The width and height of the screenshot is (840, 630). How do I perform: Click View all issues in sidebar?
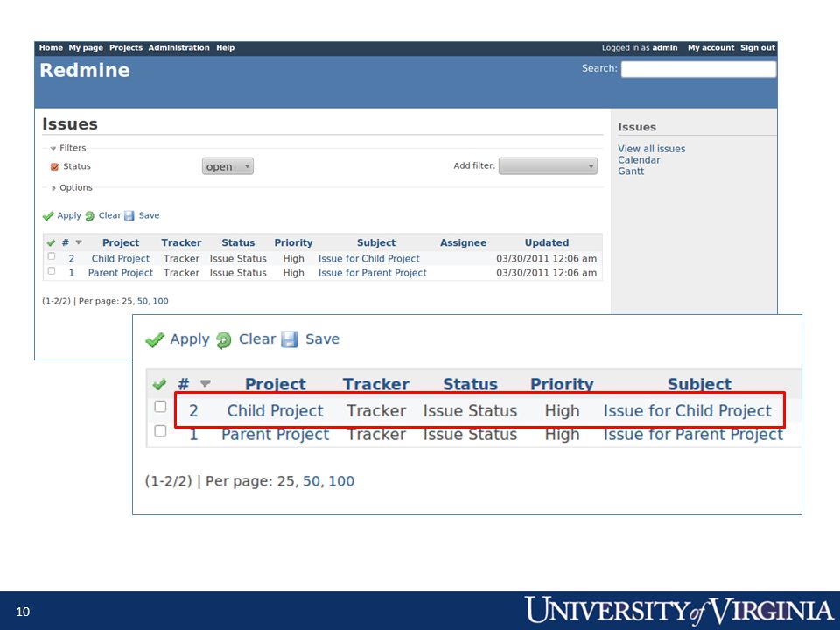click(651, 149)
